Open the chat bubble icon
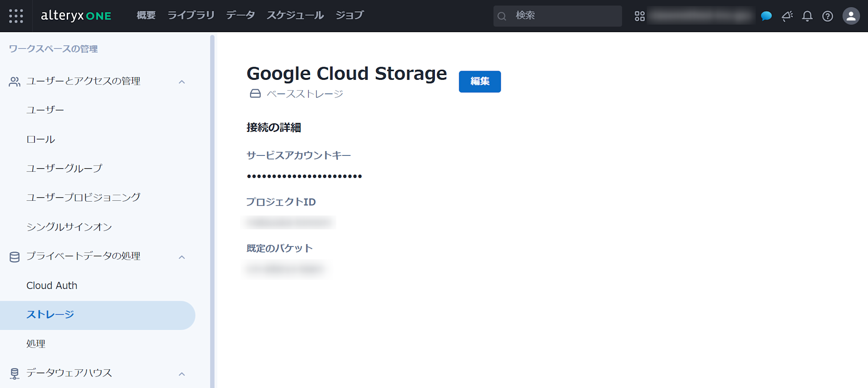This screenshot has height=388, width=868. [x=766, y=16]
